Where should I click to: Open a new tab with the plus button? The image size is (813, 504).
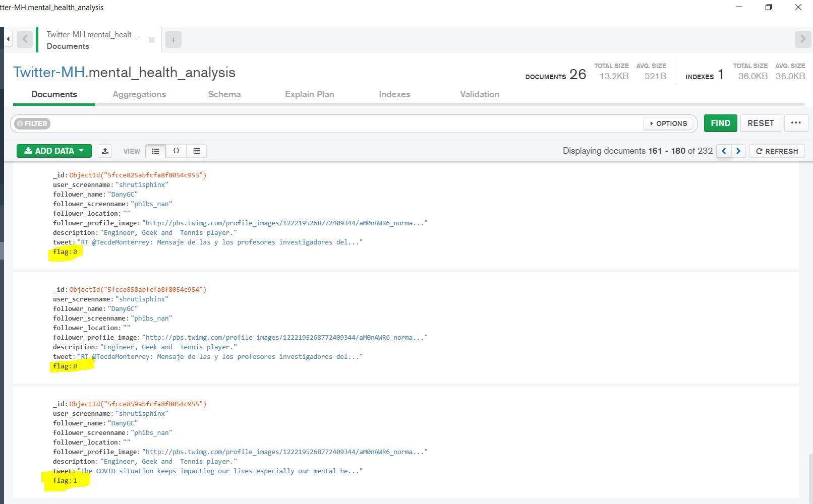(173, 40)
